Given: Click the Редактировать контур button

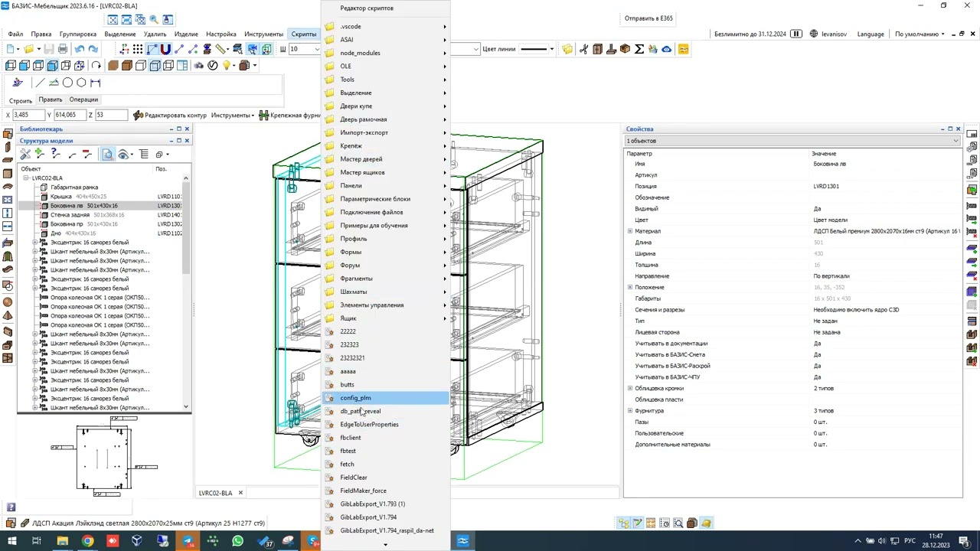Looking at the screenshot, I should pyautogui.click(x=170, y=115).
